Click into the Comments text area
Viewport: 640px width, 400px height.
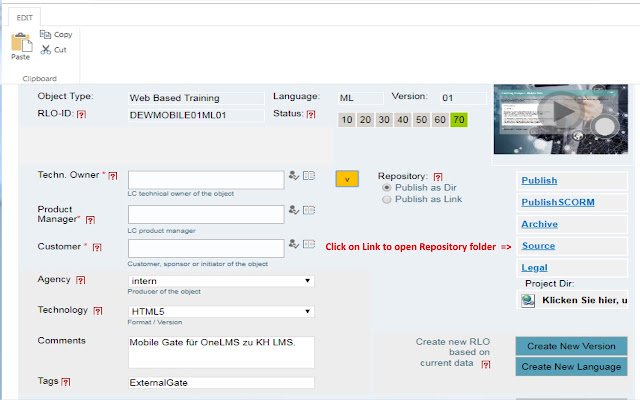tap(221, 352)
